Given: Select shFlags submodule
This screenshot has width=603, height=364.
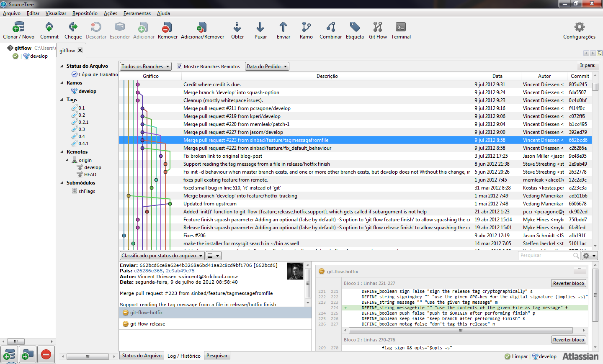Looking at the screenshot, I should pos(84,191).
